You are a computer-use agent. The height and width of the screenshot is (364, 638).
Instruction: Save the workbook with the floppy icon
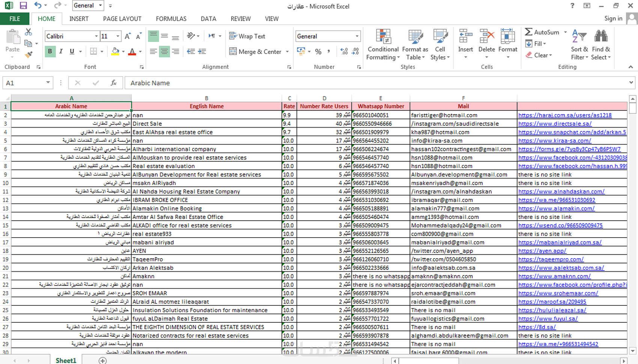point(23,6)
